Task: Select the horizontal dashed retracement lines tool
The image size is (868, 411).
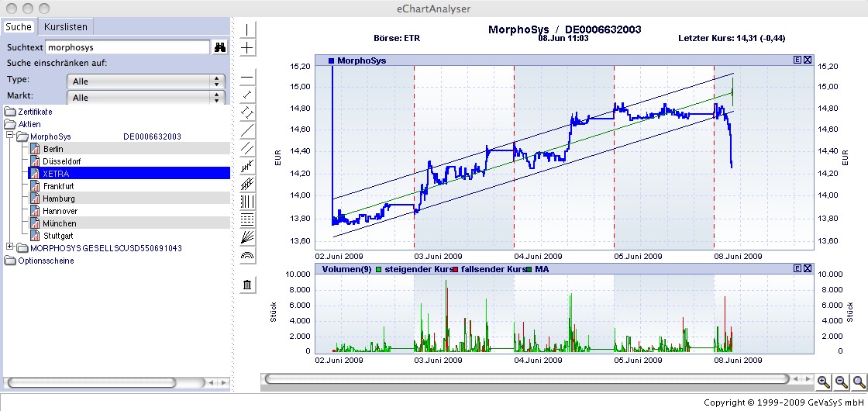Action: (x=247, y=219)
